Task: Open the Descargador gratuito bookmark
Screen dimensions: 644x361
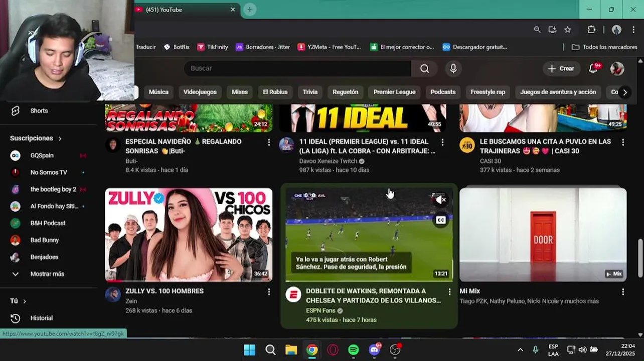Action: coord(475,47)
